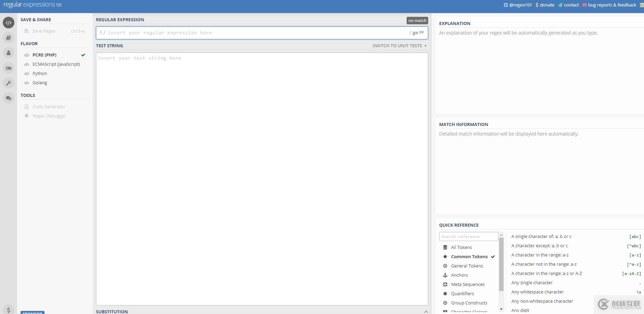Open the live chat bubbles icon
This screenshot has width=644, height=314.
coord(9,98)
